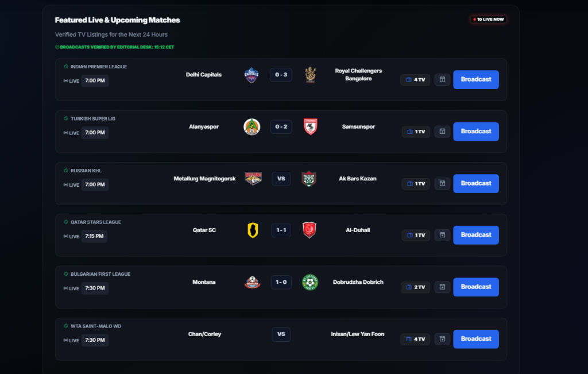Add Qatar SC match to calendar
The height and width of the screenshot is (374, 588).
(442, 235)
